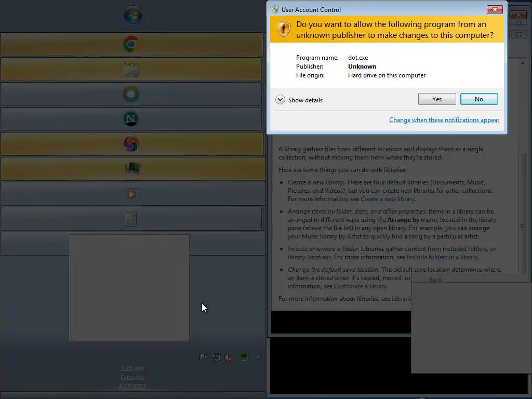Open the Calculator taskbar icon
The image size is (532, 399).
(131, 219)
